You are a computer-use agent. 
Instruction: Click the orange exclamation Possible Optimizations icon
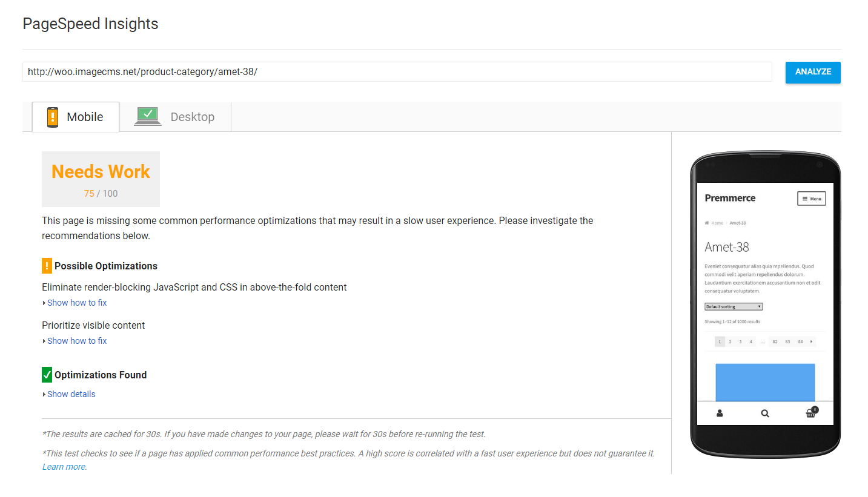[47, 265]
